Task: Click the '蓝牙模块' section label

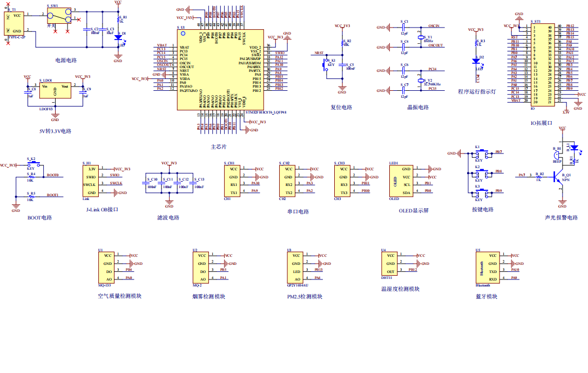Action: 486,297
